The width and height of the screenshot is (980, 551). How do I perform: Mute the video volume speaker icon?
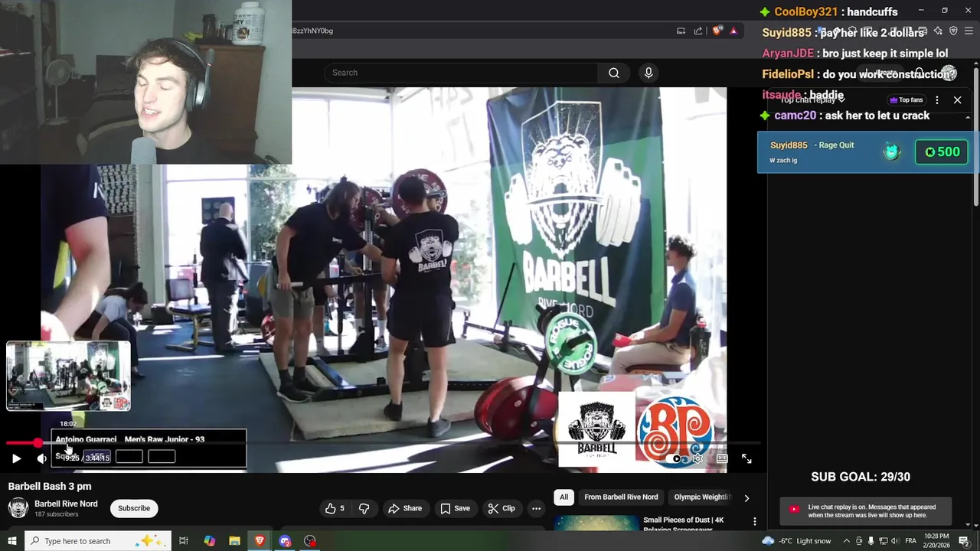coord(41,458)
